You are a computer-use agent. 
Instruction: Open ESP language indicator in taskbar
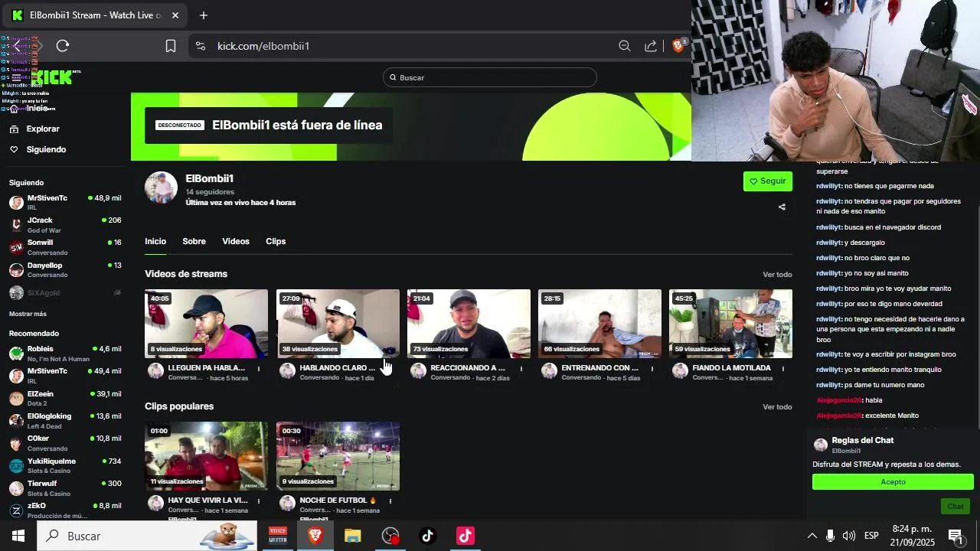point(871,536)
